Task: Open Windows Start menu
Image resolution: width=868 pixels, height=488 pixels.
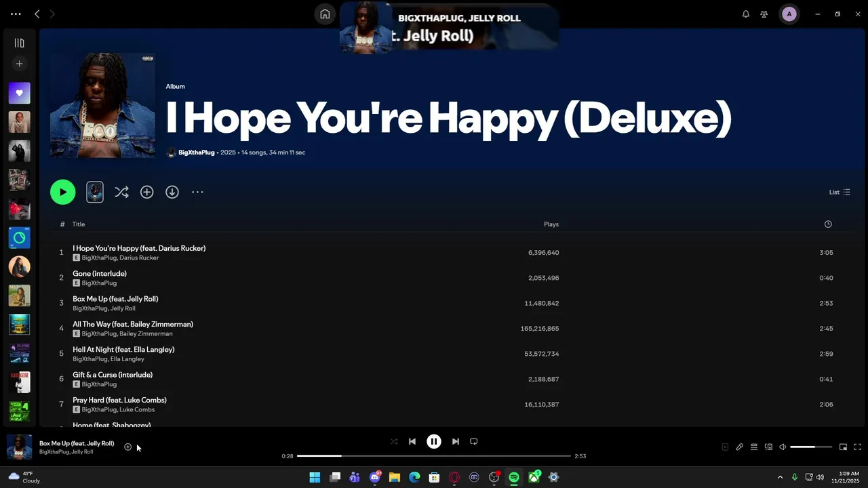Action: point(315,477)
